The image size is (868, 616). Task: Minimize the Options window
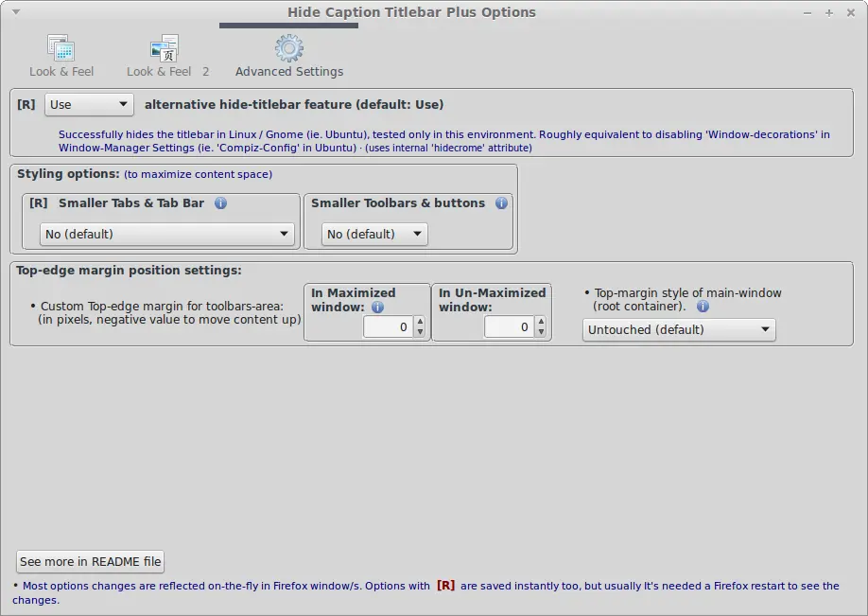[807, 12]
